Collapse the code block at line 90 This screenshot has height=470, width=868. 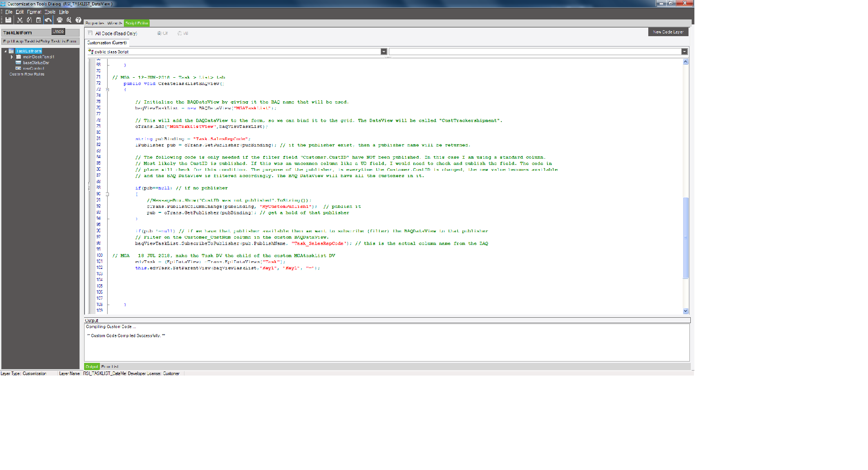pos(107,194)
